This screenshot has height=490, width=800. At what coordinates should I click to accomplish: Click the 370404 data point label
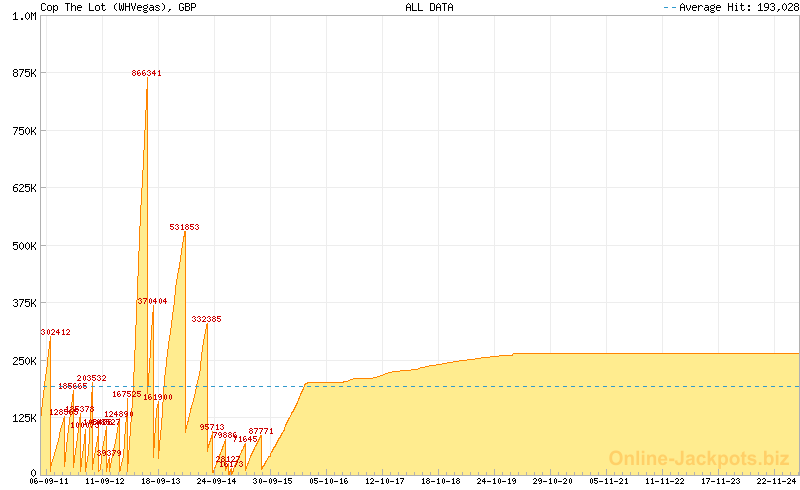[152, 301]
